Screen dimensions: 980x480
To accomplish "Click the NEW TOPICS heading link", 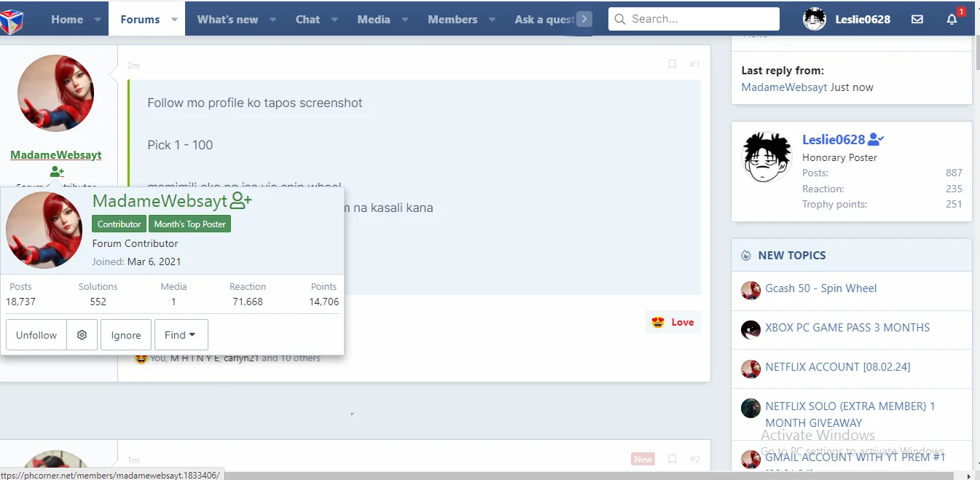I will 792,256.
